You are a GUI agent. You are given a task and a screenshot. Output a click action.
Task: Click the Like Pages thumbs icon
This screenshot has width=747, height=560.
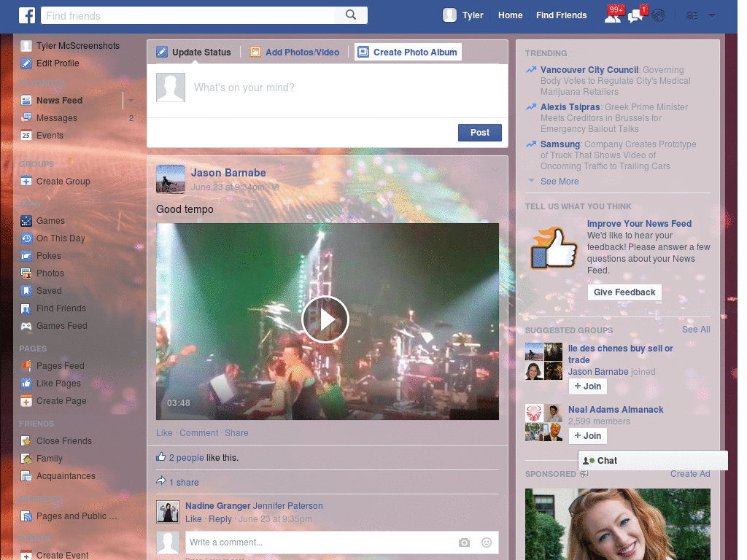26,384
